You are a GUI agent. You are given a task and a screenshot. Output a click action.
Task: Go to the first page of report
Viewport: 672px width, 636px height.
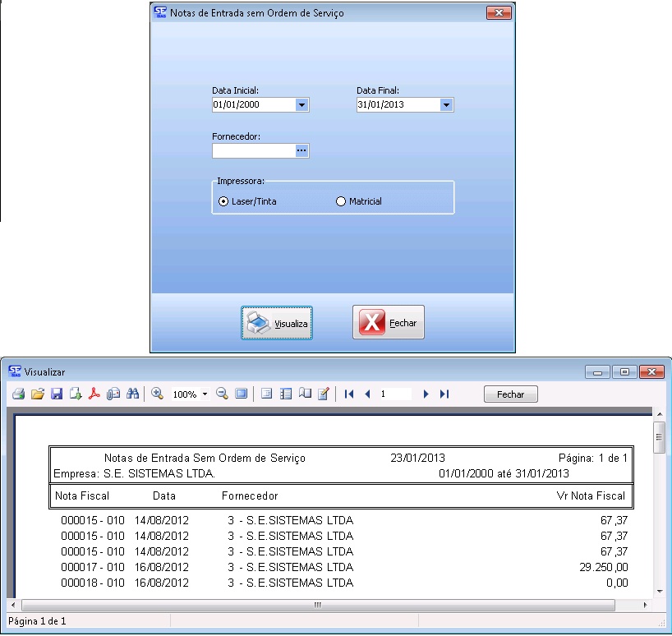tap(349, 394)
